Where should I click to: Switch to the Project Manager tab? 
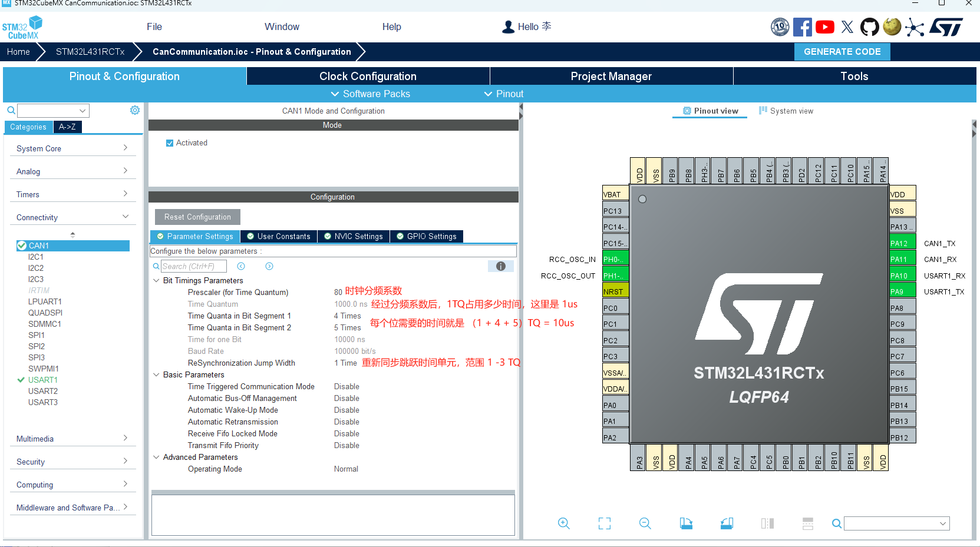(611, 76)
